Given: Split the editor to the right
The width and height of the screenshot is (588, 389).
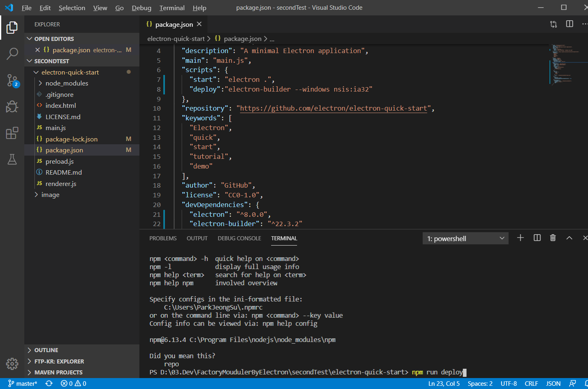Looking at the screenshot, I should (x=569, y=24).
